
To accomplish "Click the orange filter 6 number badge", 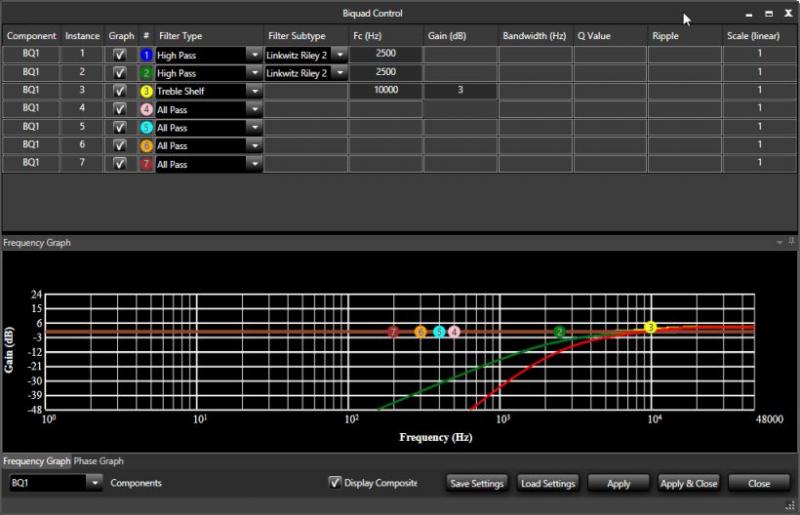I will tap(146, 145).
